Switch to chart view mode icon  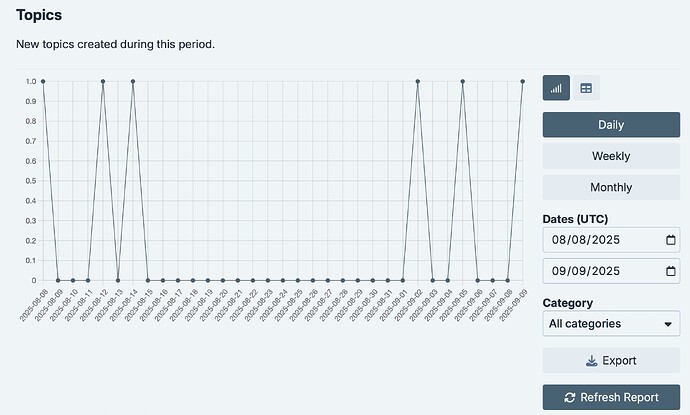pos(556,88)
